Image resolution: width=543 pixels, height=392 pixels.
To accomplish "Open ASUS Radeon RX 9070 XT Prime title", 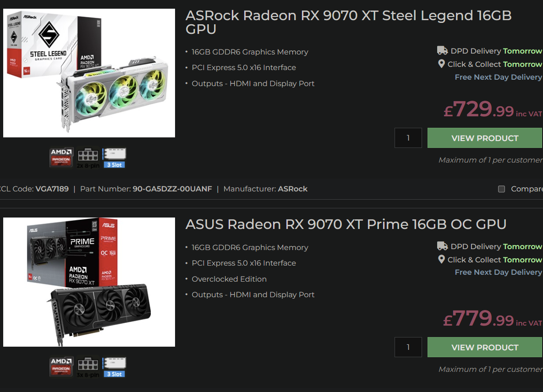I will pyautogui.click(x=346, y=224).
